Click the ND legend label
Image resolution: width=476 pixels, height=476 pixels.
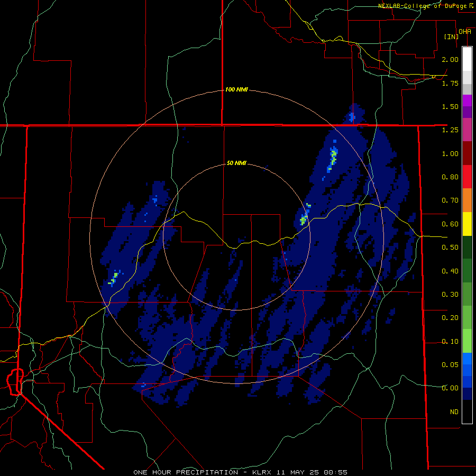(454, 412)
